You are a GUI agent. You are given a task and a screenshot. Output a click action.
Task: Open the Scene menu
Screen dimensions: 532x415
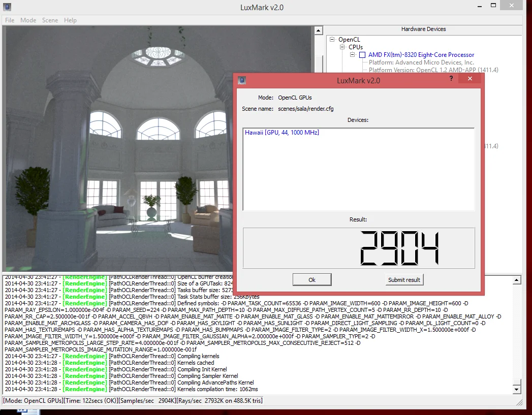click(50, 20)
